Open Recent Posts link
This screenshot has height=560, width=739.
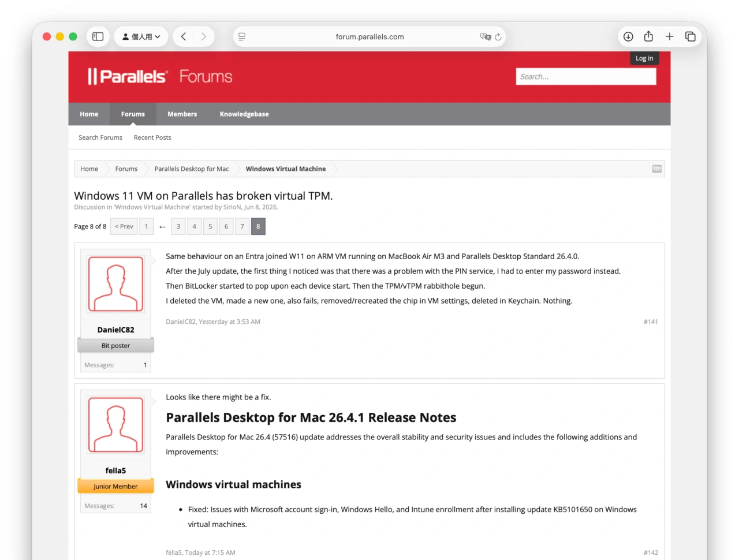coord(152,137)
